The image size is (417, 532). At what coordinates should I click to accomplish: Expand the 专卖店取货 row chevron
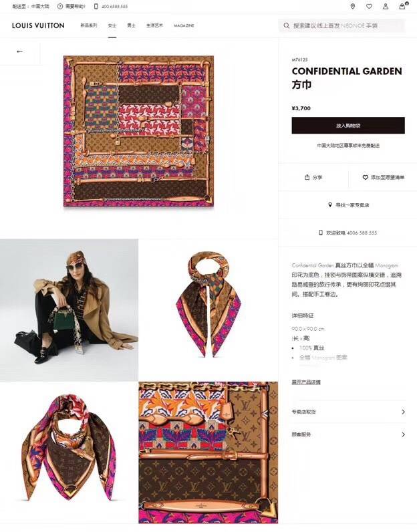pos(403,412)
